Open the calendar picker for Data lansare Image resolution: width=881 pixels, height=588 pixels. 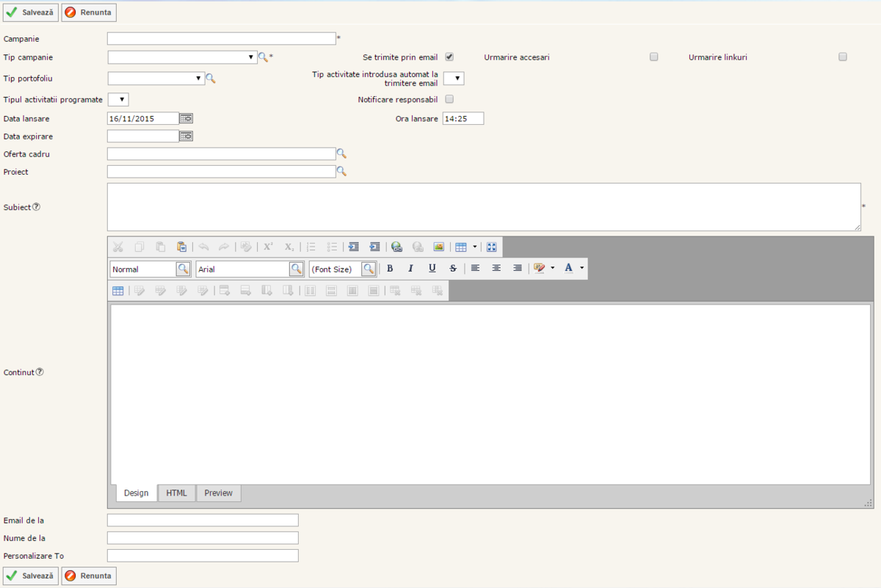186,118
